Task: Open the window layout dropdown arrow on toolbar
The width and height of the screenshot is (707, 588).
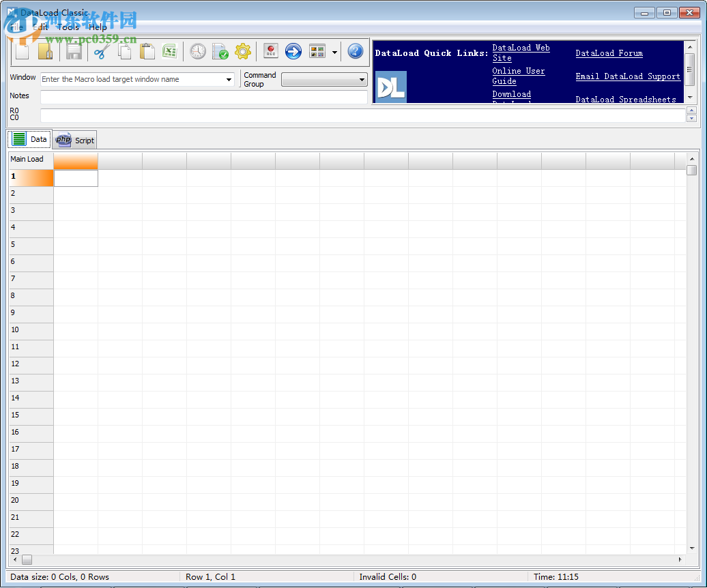Action: coord(334,51)
